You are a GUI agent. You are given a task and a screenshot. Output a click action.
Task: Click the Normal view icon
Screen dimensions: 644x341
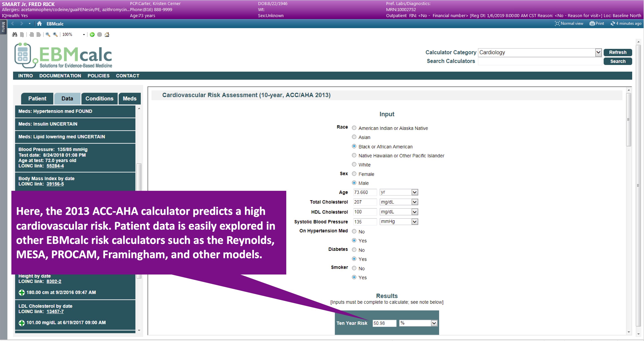tap(557, 23)
